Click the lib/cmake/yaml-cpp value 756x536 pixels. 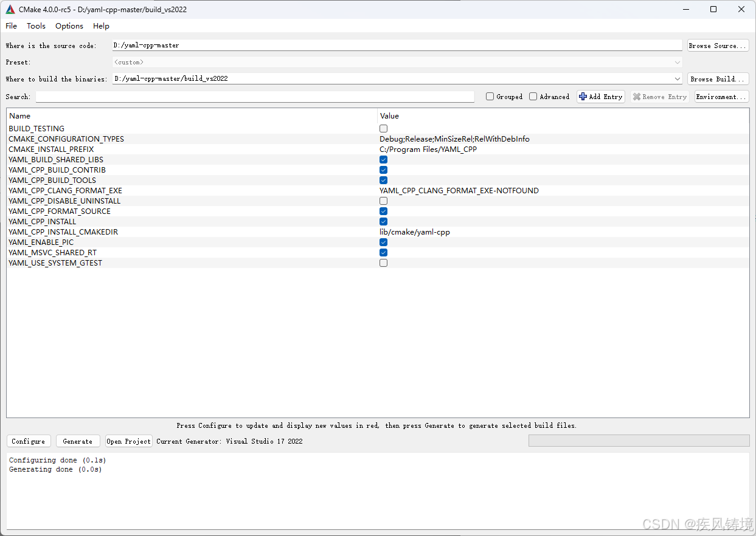[415, 232]
